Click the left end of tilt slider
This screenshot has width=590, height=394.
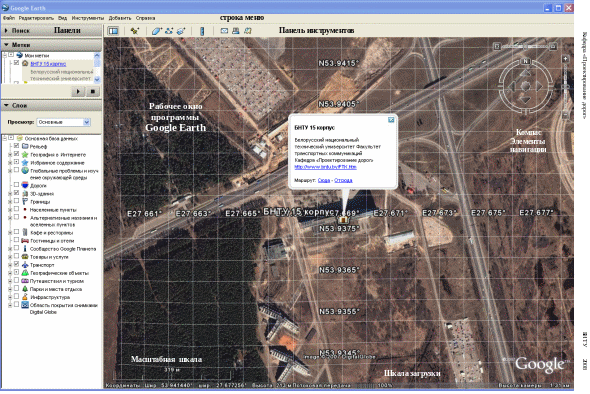(x=497, y=46)
